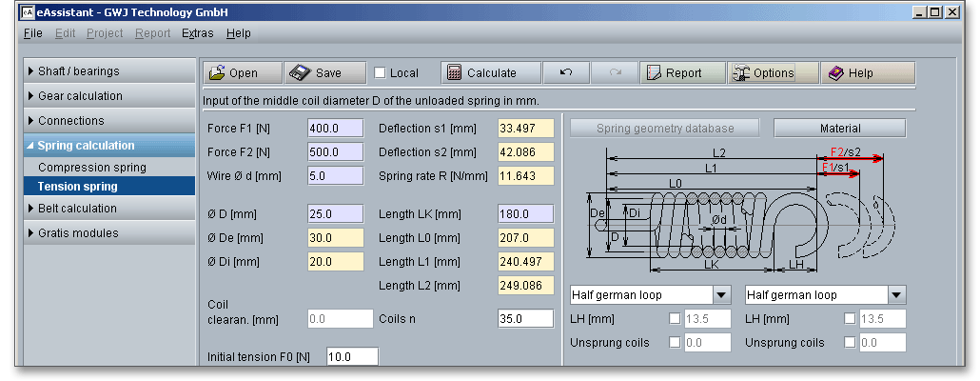Image resolution: width=980 pixels, height=381 pixels.
Task: Open the Report toolbar button
Action: click(674, 73)
